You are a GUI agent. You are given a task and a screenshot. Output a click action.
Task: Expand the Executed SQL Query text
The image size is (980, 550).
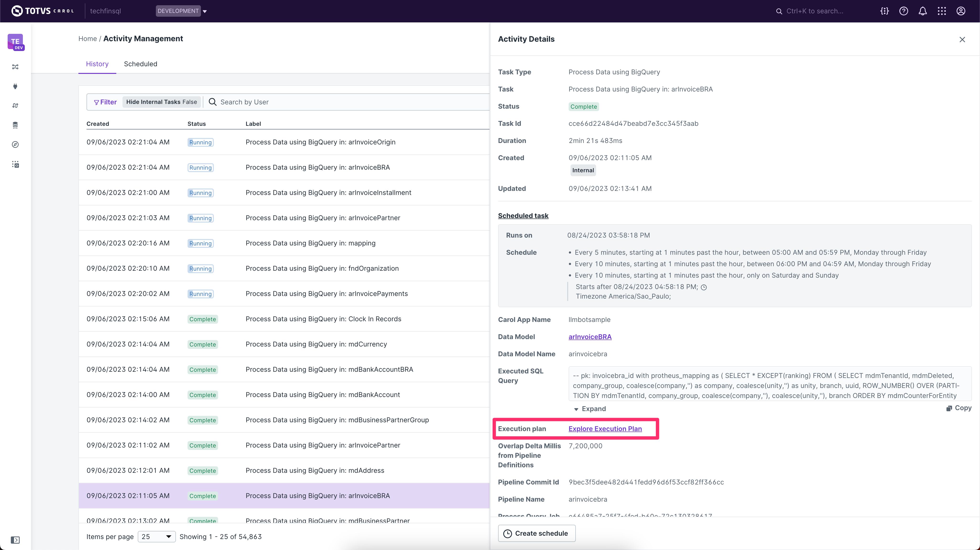click(590, 409)
